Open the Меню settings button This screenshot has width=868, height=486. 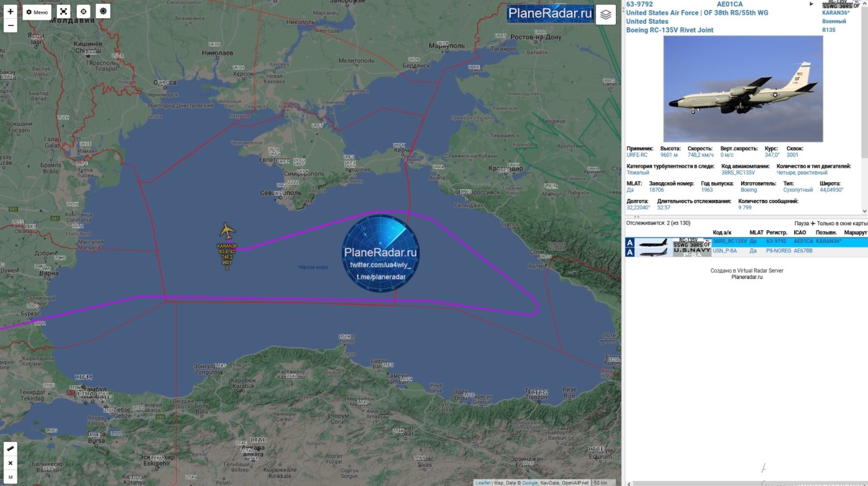(x=37, y=12)
